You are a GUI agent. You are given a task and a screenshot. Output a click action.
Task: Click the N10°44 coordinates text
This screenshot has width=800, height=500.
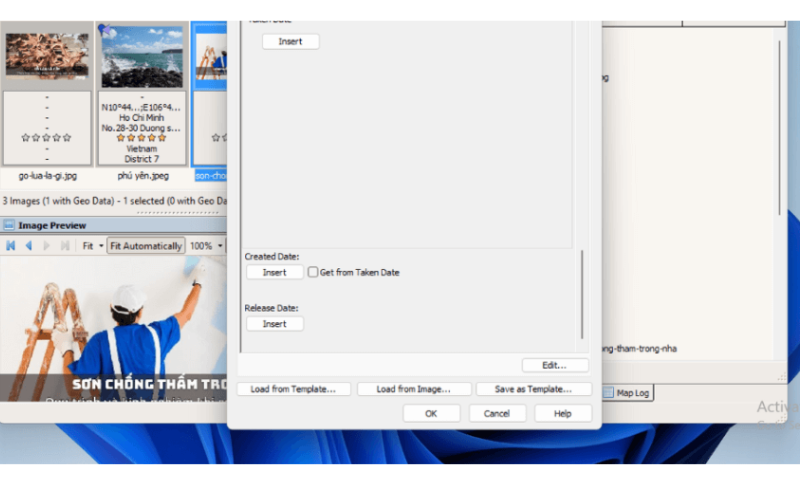pos(141,107)
